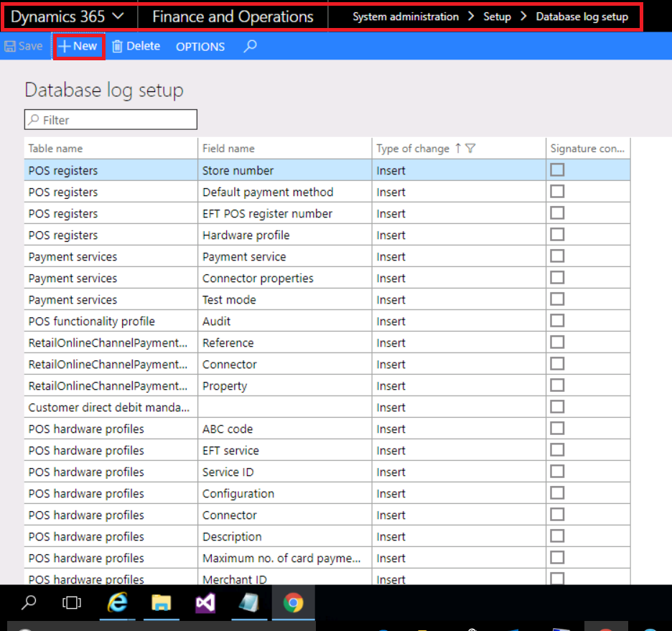The height and width of the screenshot is (631, 672).
Task: Click the filter icon on Type of change column
Action: click(471, 148)
